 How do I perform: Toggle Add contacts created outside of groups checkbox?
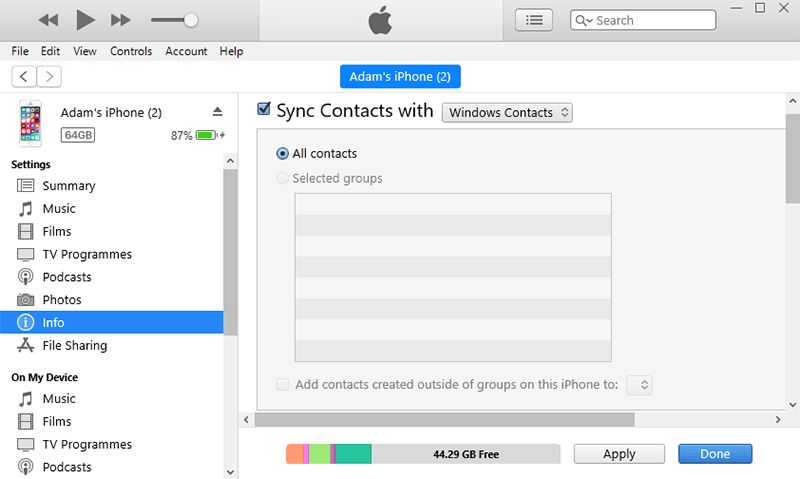point(283,384)
